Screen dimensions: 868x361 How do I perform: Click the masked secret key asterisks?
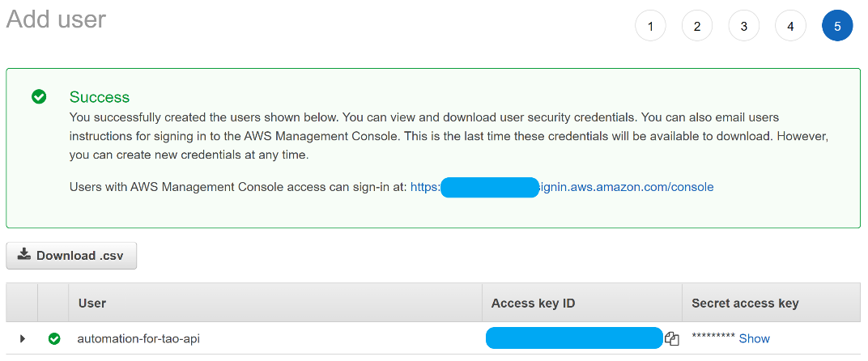pyautogui.click(x=713, y=338)
